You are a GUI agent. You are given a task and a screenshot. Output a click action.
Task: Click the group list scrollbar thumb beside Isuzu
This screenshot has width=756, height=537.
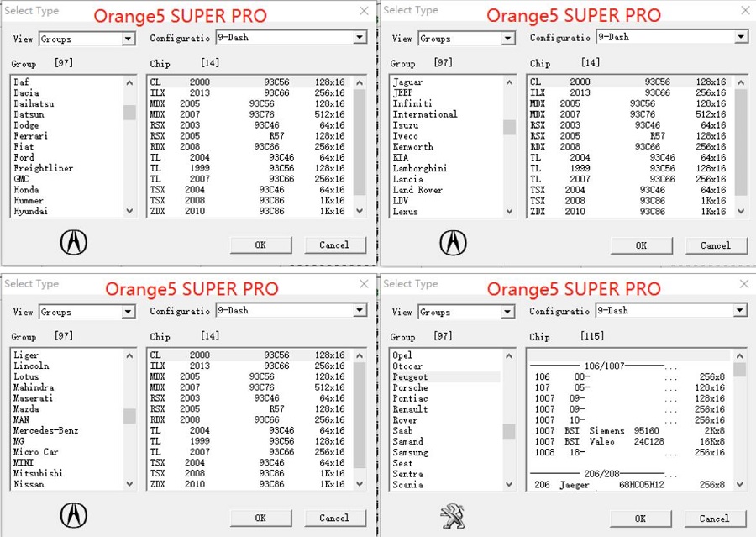509,128
